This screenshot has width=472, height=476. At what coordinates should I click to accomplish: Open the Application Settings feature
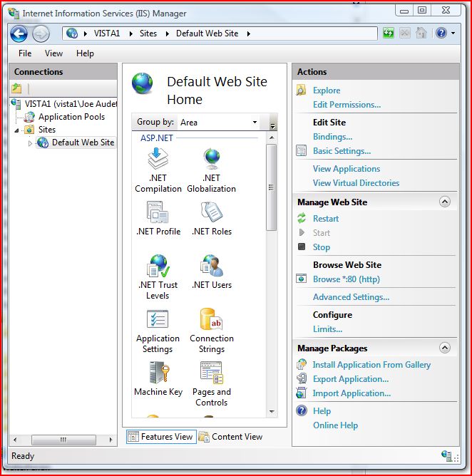tap(158, 331)
